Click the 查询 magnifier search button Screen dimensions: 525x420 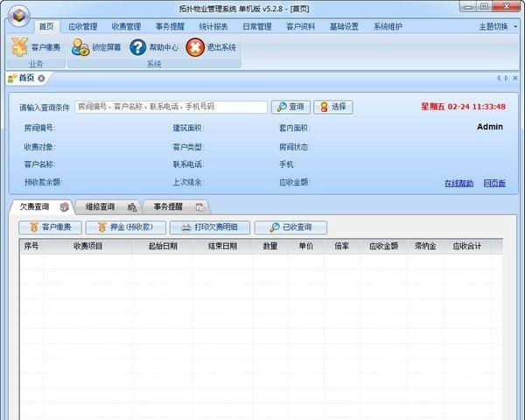(290, 107)
